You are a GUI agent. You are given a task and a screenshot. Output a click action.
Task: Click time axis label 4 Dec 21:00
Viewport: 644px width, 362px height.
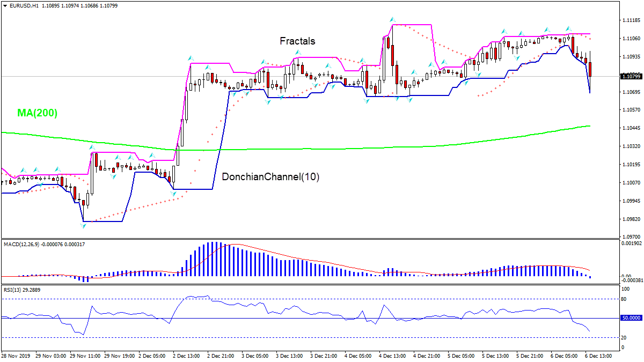(428, 356)
